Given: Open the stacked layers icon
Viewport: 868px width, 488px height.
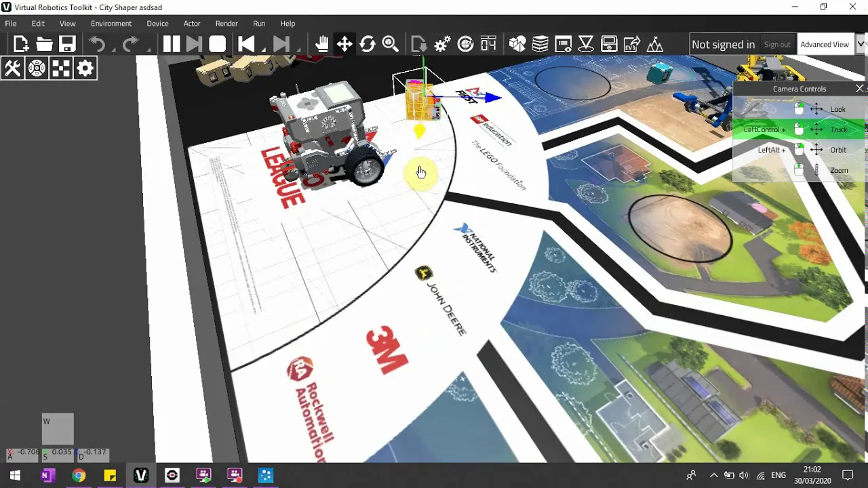Looking at the screenshot, I should point(540,45).
